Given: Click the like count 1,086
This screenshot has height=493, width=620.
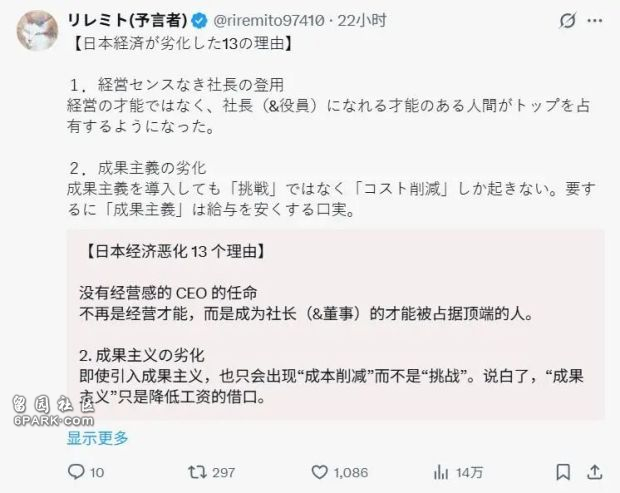Looking at the screenshot, I should click(351, 472).
